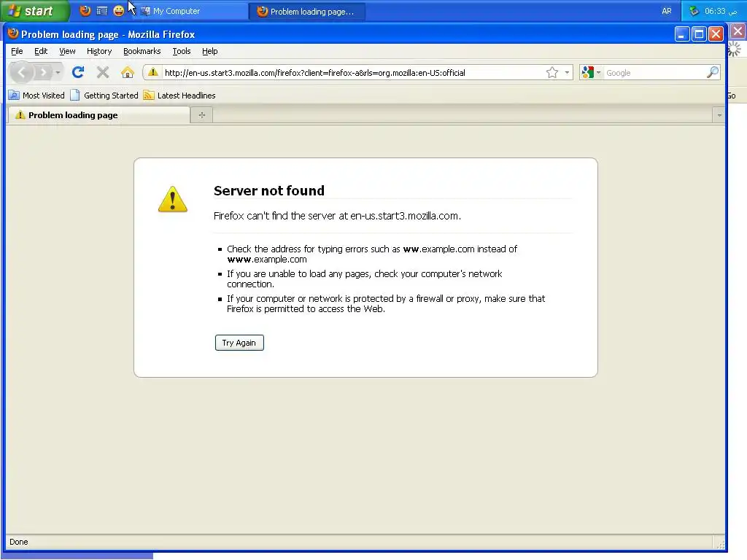Click the warning site identity icon in address bar
Screen dimensions: 747x560
[152, 72]
